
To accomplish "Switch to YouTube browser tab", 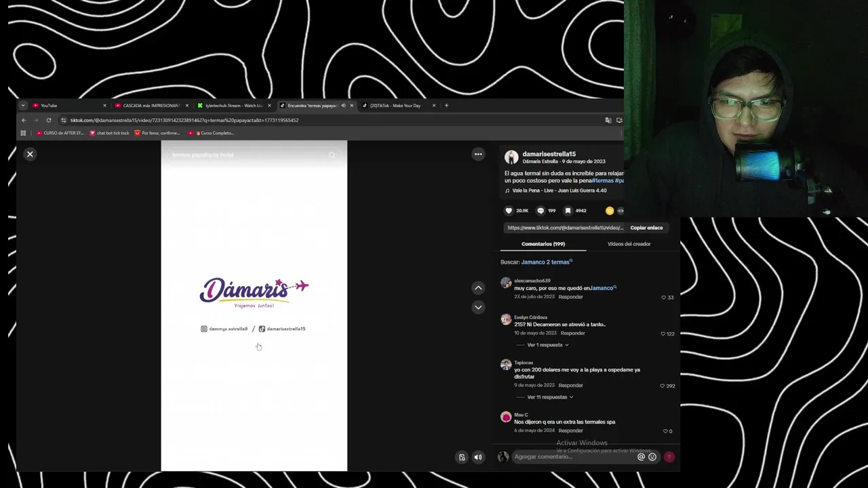I will click(68, 106).
